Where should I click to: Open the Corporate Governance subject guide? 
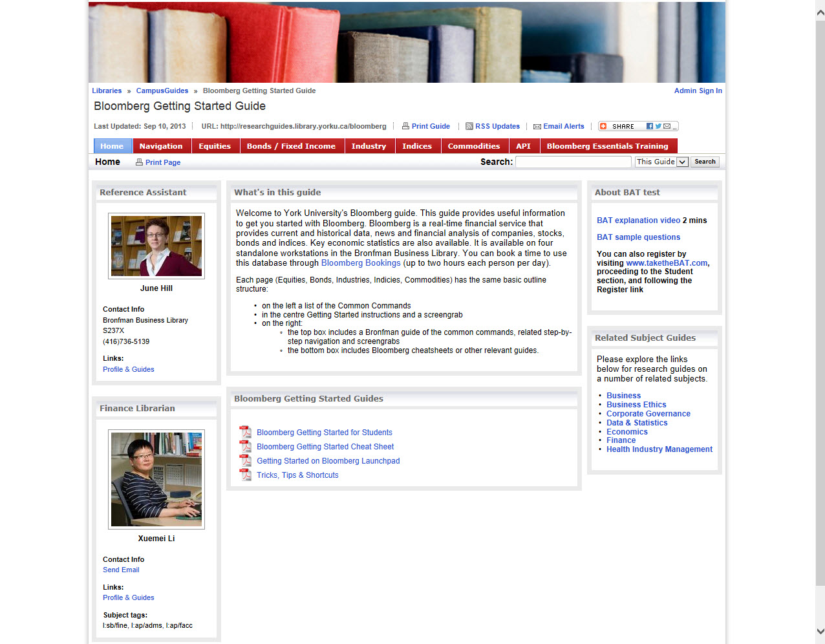coord(648,414)
